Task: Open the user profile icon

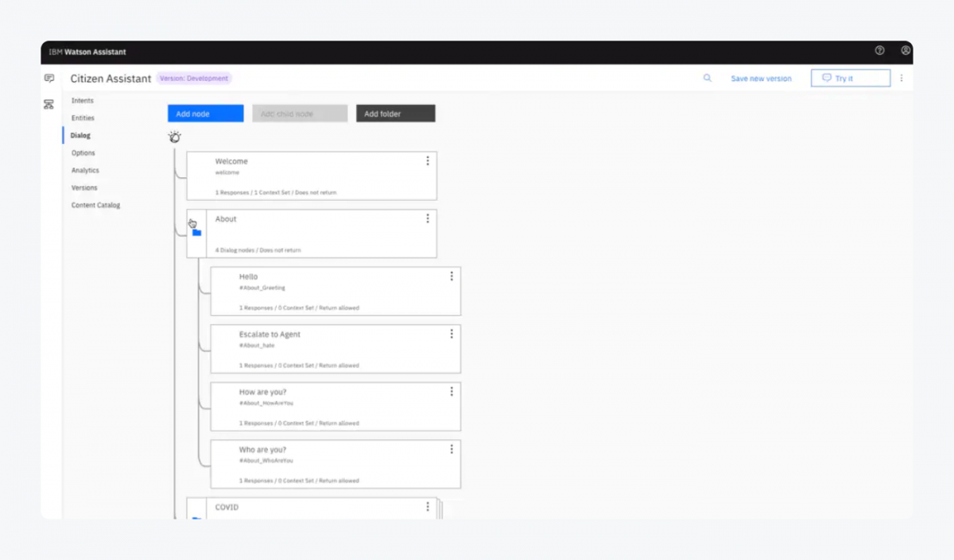Action: tap(906, 50)
